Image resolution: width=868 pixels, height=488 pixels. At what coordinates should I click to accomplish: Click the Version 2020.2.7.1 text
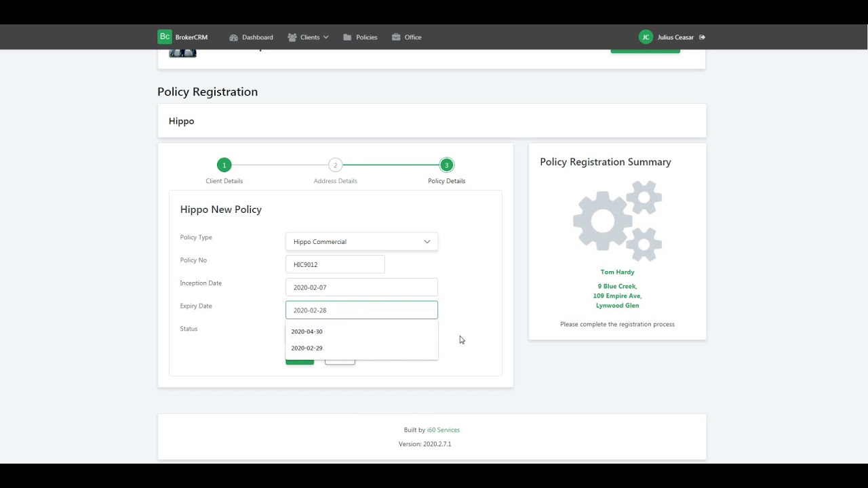pos(425,444)
